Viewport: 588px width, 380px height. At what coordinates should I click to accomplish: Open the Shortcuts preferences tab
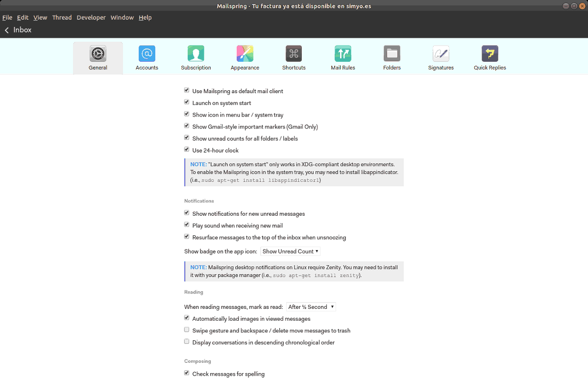tap(294, 58)
